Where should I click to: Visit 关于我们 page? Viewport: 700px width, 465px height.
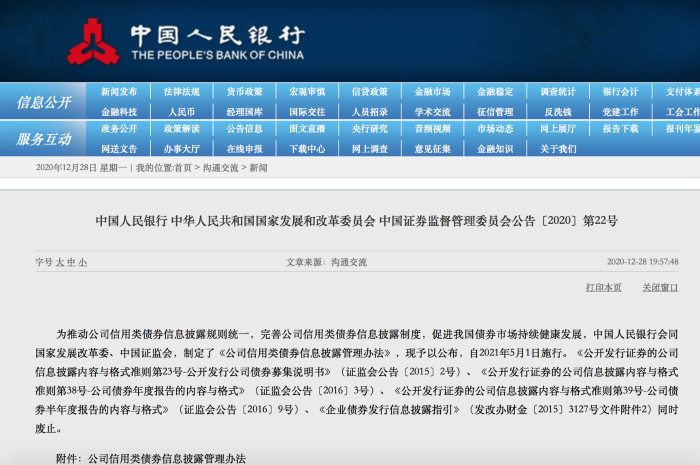558,149
